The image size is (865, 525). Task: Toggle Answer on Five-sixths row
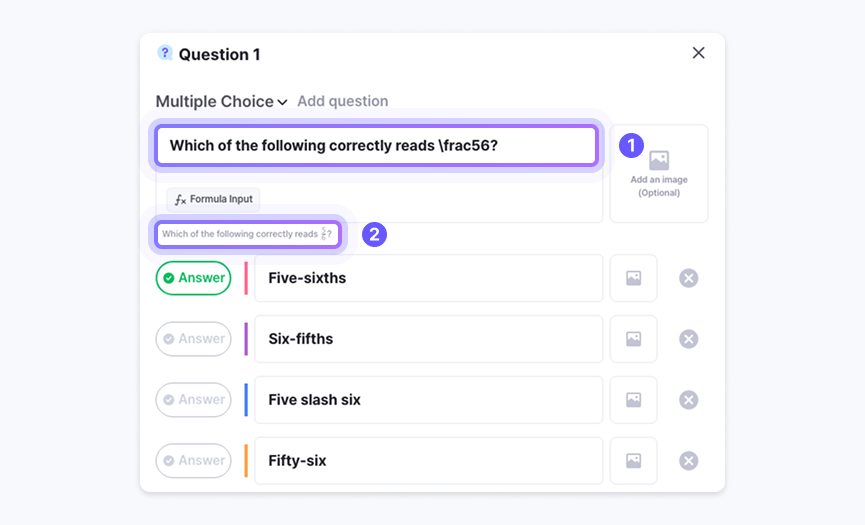tap(193, 278)
